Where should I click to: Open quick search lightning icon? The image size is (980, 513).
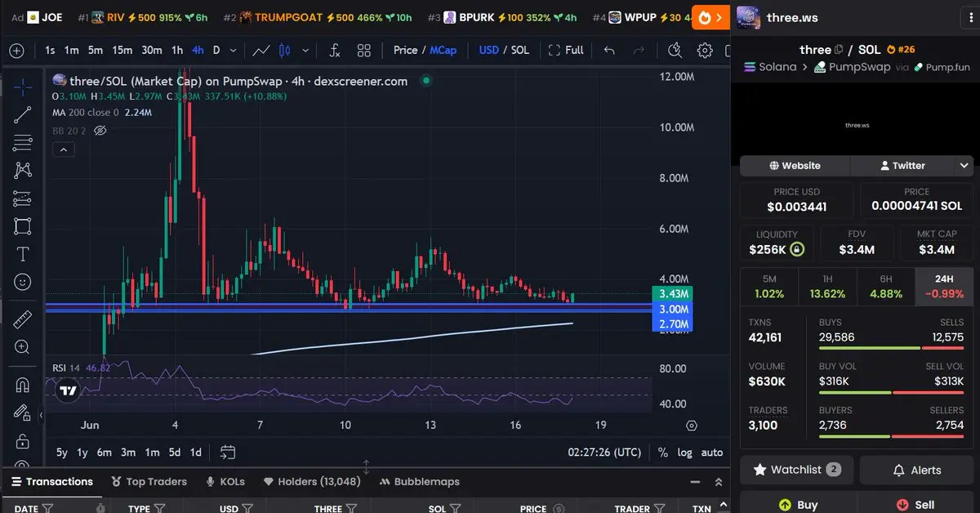(x=675, y=51)
